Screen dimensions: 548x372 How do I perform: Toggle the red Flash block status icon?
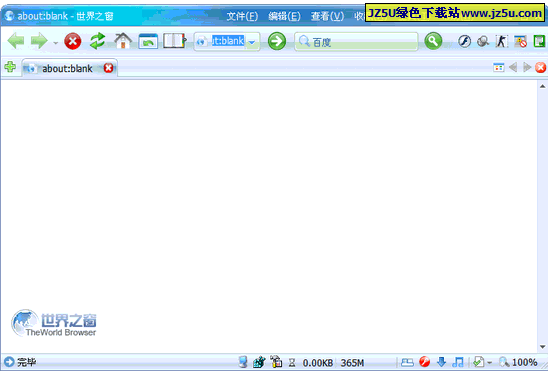425,362
